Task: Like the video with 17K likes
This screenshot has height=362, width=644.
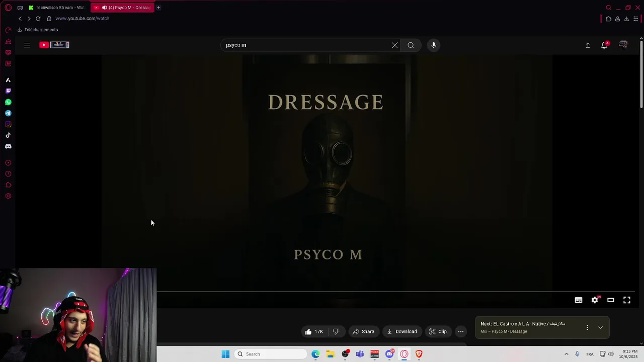Action: click(x=314, y=332)
